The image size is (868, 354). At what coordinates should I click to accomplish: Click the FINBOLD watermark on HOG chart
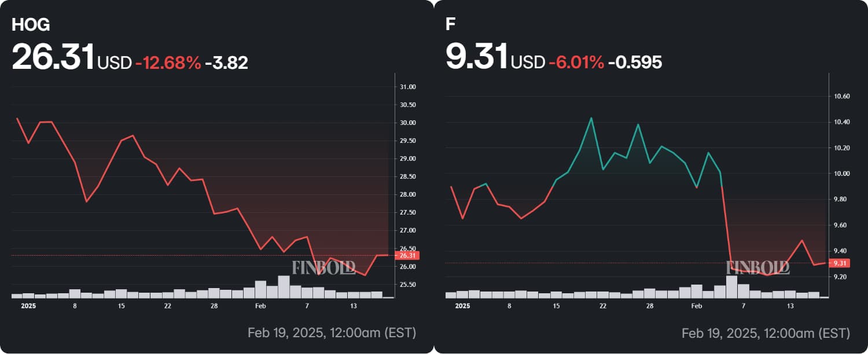point(323,267)
